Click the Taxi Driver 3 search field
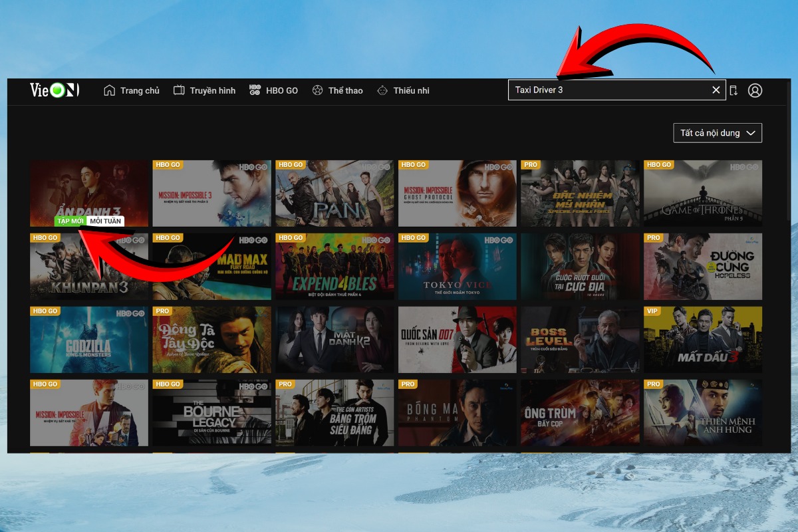798x532 pixels. [x=616, y=90]
